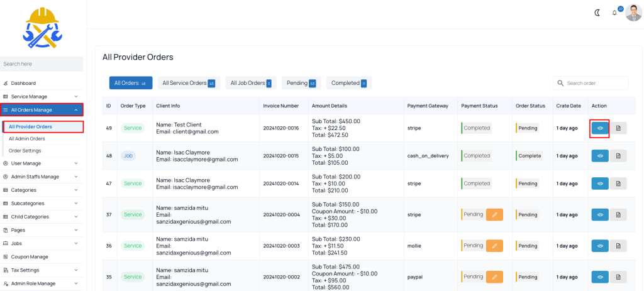644x291 pixels.
Task: Switch to All Orders tab
Action: click(131, 83)
